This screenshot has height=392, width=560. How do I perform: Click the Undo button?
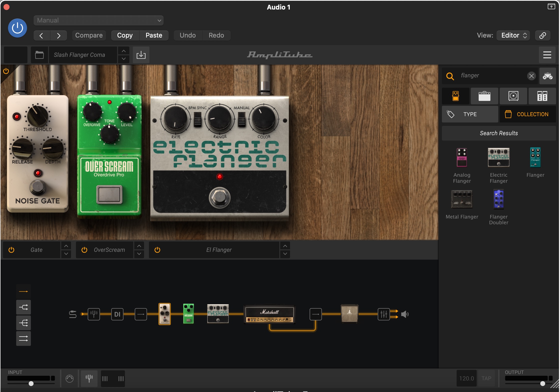(188, 35)
